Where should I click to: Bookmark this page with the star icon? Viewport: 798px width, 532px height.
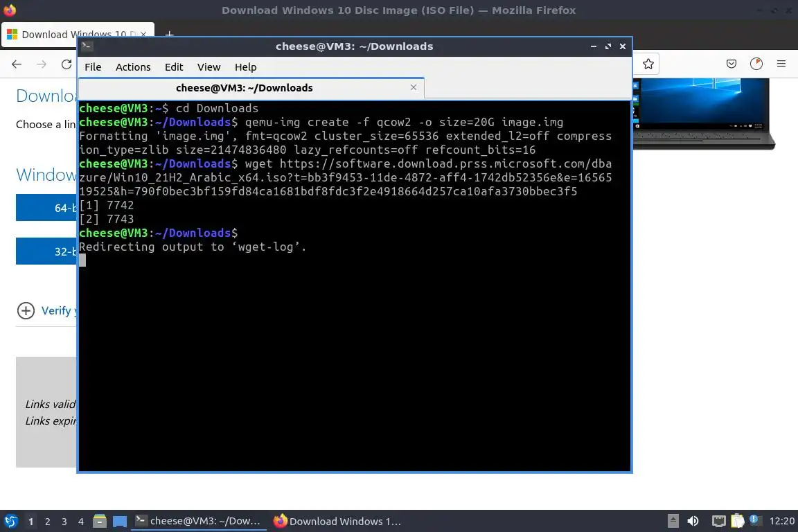coord(648,64)
